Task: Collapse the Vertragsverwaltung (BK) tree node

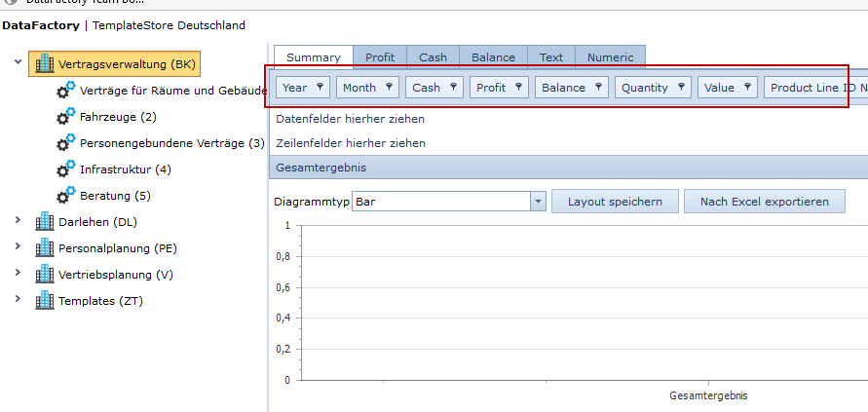Action: pyautogui.click(x=18, y=63)
